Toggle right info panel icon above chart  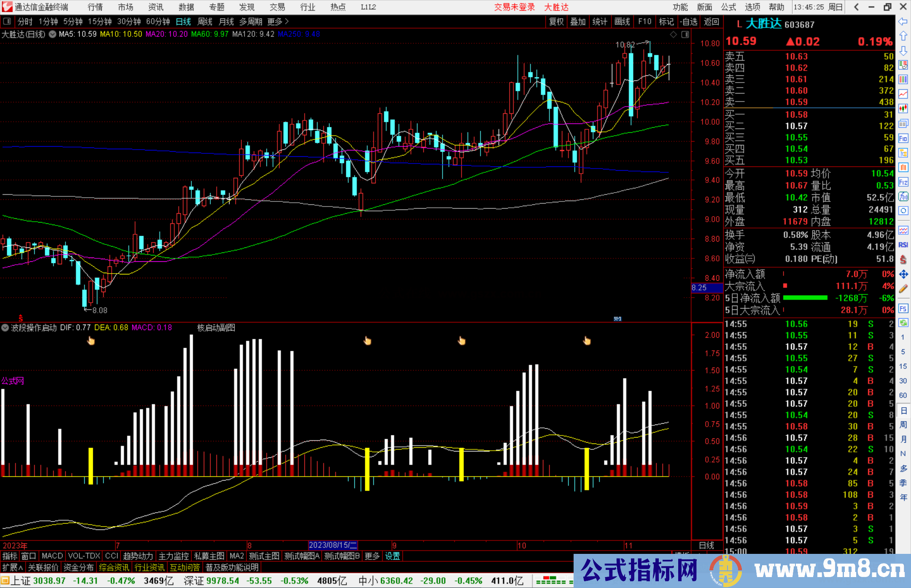pos(685,34)
